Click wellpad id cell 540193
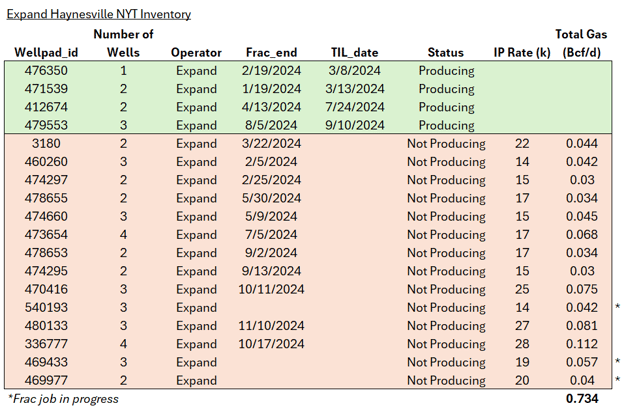 46,308
